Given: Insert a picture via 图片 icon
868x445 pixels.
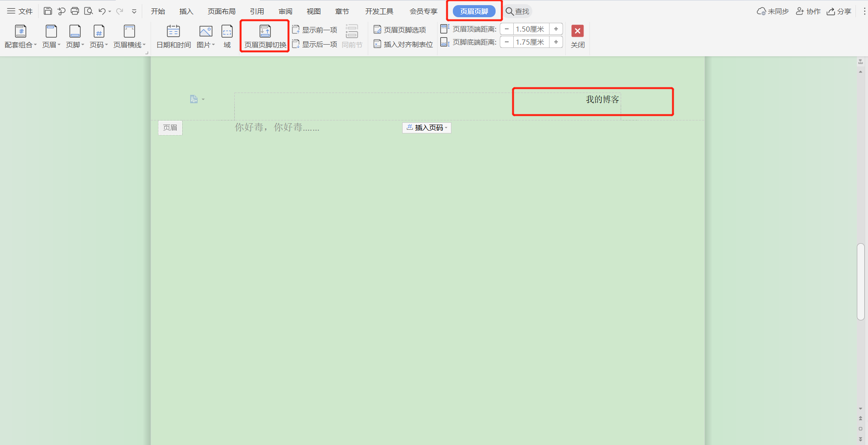Looking at the screenshot, I should coord(205,36).
